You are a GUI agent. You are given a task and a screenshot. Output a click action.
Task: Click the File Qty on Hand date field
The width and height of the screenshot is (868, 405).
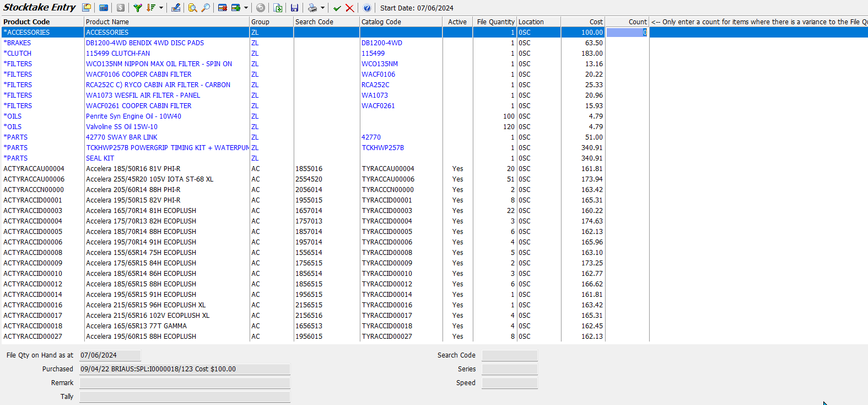pos(110,355)
